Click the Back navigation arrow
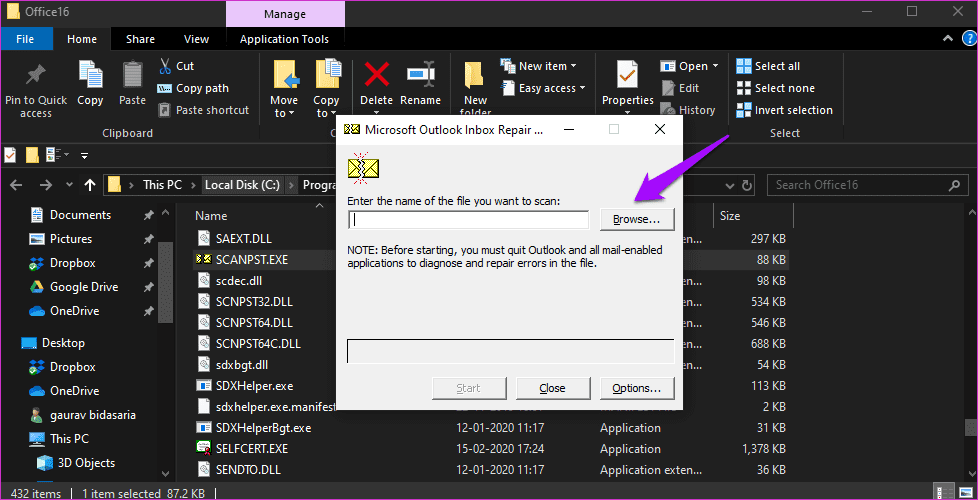 click(17, 185)
